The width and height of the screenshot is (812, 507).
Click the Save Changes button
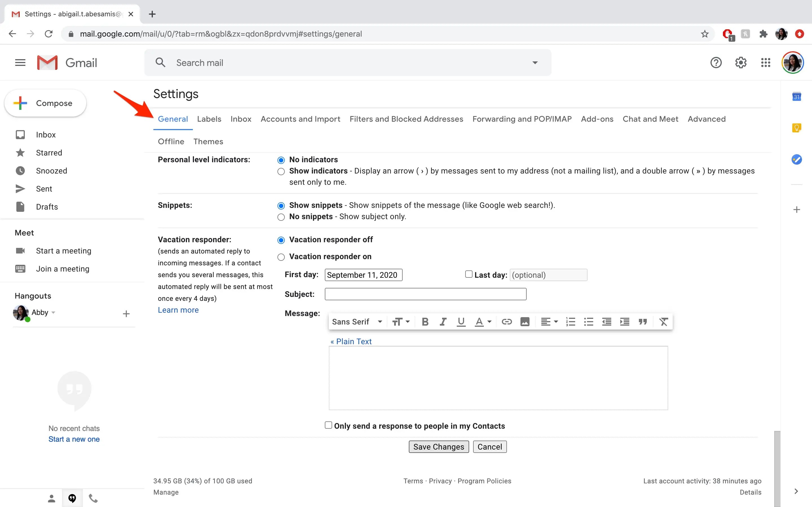(438, 447)
